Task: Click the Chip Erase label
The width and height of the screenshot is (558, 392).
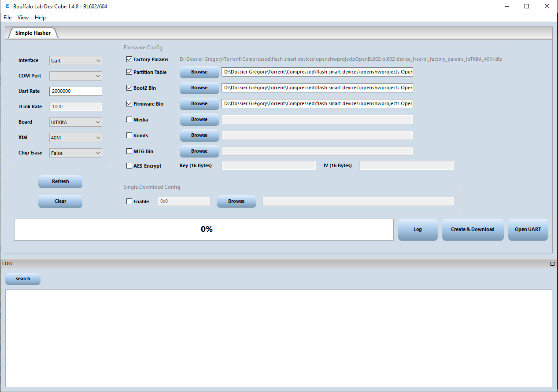Action: coord(30,153)
